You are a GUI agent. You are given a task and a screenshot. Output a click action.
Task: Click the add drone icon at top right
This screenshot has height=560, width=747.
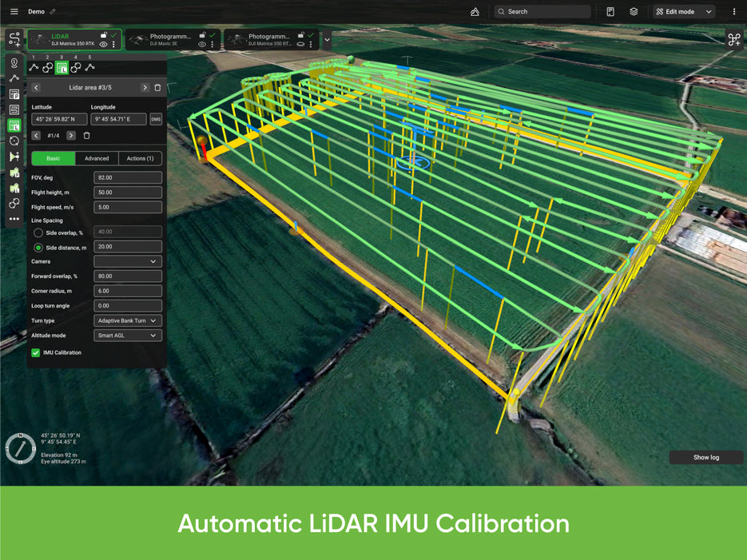pyautogui.click(x=733, y=39)
